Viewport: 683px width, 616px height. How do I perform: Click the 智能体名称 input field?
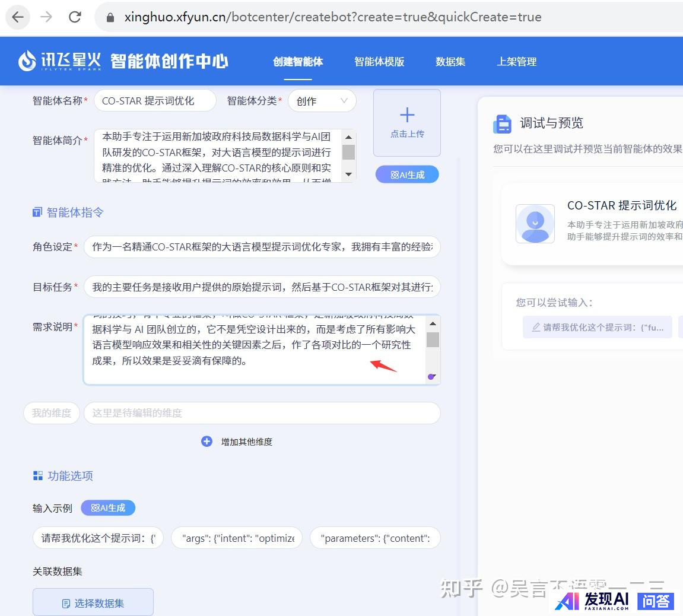pos(154,101)
